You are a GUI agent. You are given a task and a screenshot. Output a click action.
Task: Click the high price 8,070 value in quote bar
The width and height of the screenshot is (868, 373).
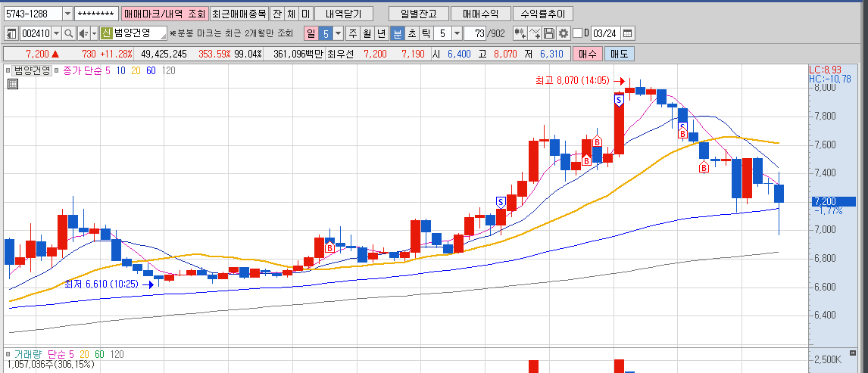tap(504, 54)
